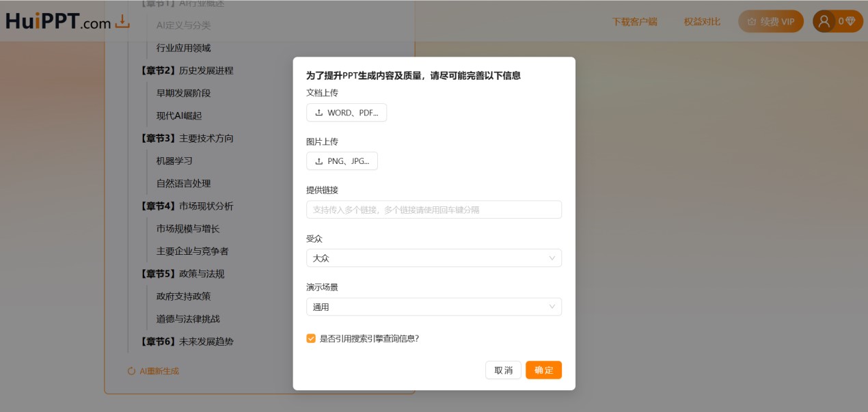The height and width of the screenshot is (412, 868).
Task: Expand the audience selector chevron
Action: (552, 258)
